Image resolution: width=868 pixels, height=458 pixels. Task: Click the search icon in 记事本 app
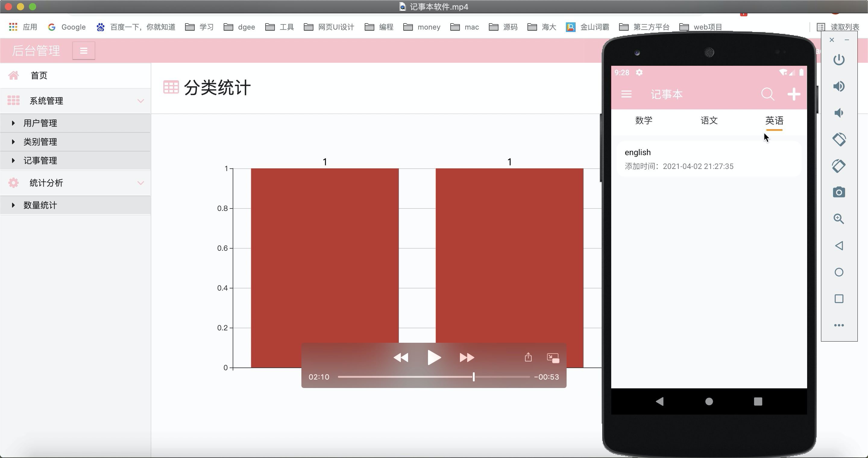point(768,94)
